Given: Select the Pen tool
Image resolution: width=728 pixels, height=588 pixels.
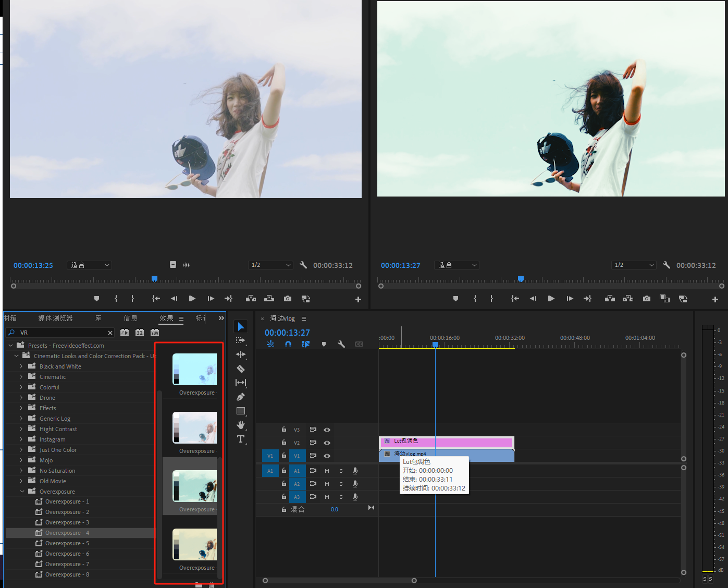Looking at the screenshot, I should (241, 397).
